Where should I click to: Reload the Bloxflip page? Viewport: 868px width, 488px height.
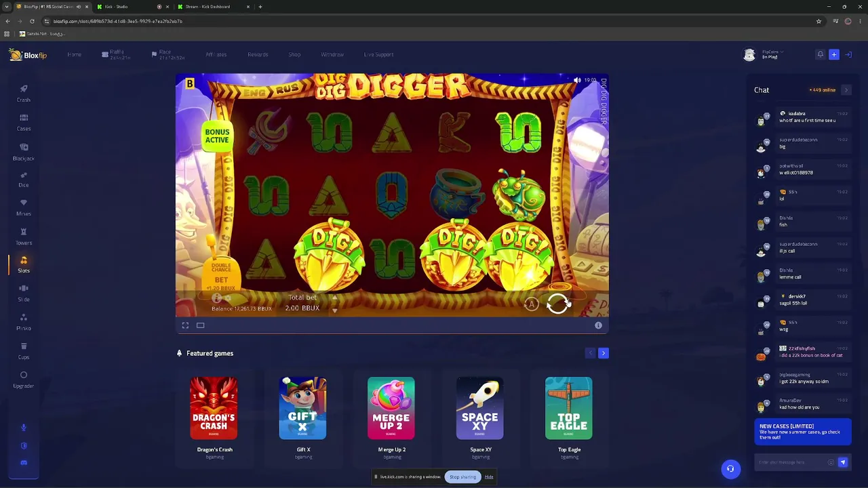(32, 21)
